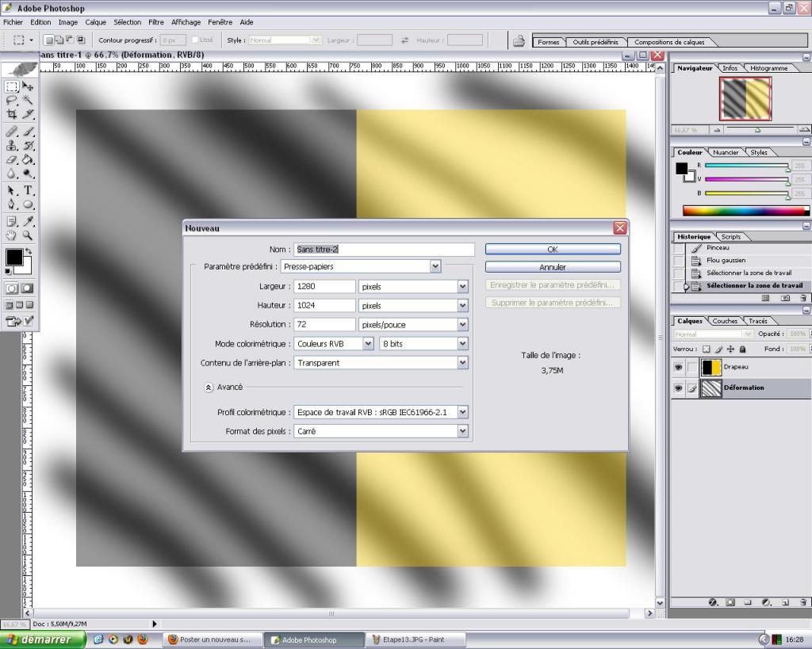Switch to the Histogramme tab
Screen dimensions: 812x649
(768, 68)
